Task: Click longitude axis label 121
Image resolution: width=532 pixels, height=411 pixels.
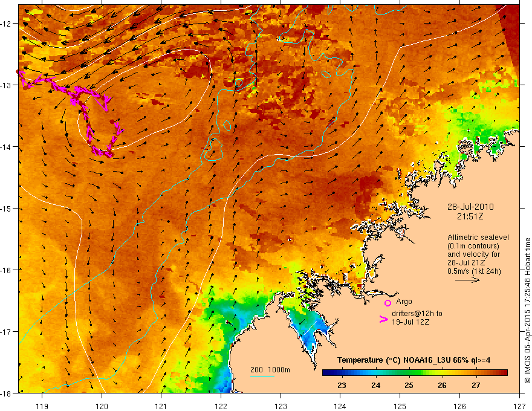Action: point(161,406)
